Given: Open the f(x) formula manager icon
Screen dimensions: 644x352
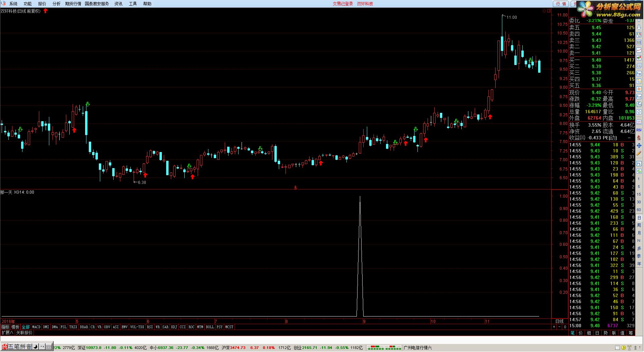Looking at the screenshot, I should pos(639,104).
